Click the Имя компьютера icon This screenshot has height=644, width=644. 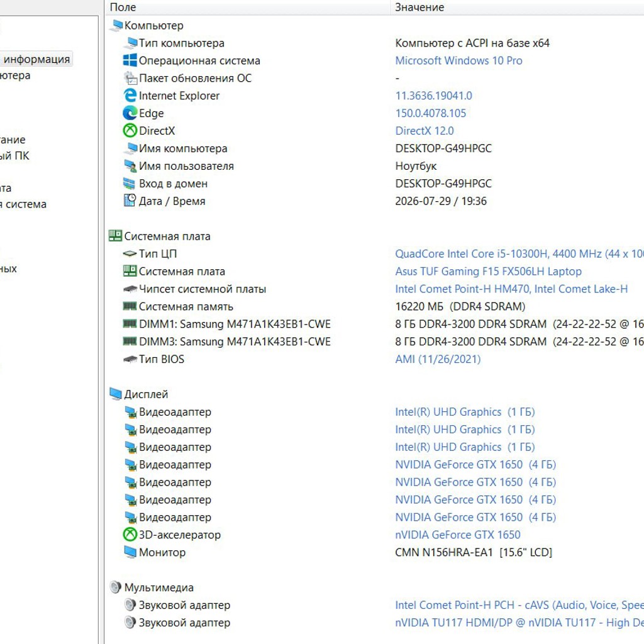[131, 148]
